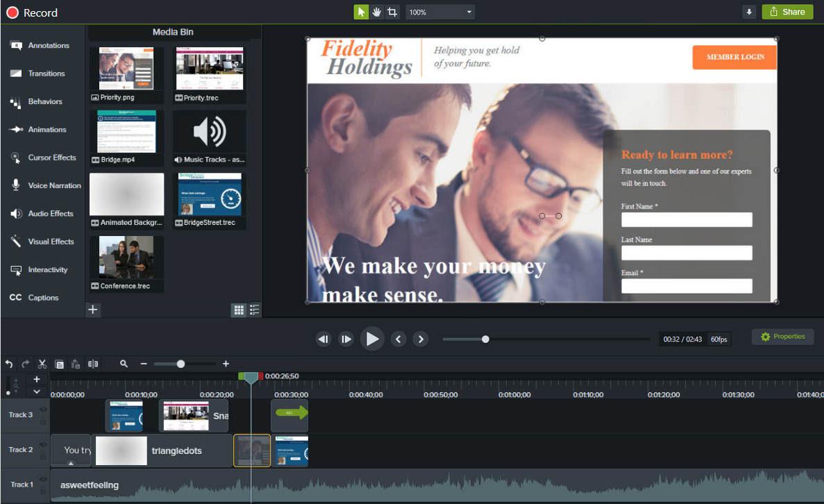Image resolution: width=824 pixels, height=504 pixels.
Task: Lock Track 1 with lock icon
Action: coord(43,492)
